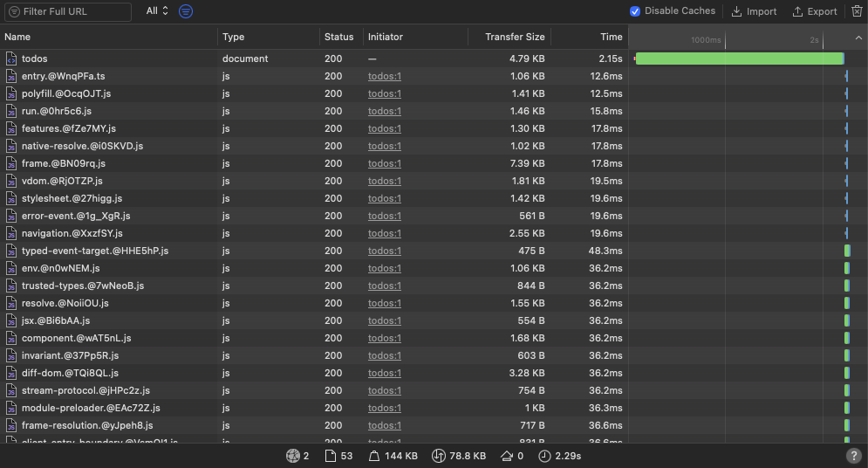Toggle the blue filter options icon

(x=186, y=11)
